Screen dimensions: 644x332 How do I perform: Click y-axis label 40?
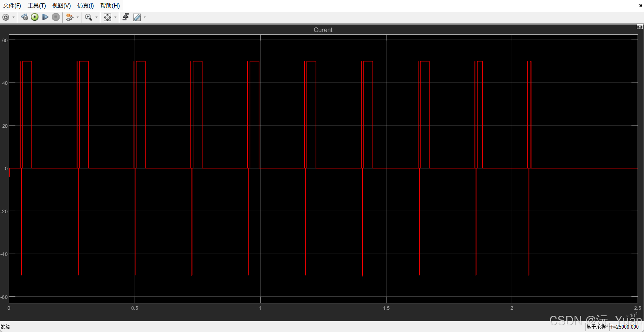tap(5, 83)
